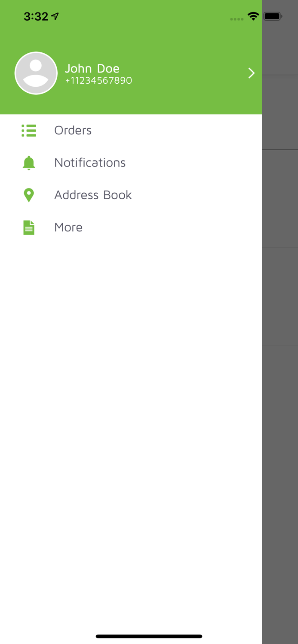The width and height of the screenshot is (298, 644).
Task: Tap the Notifications bell icon
Action: [x=29, y=163]
